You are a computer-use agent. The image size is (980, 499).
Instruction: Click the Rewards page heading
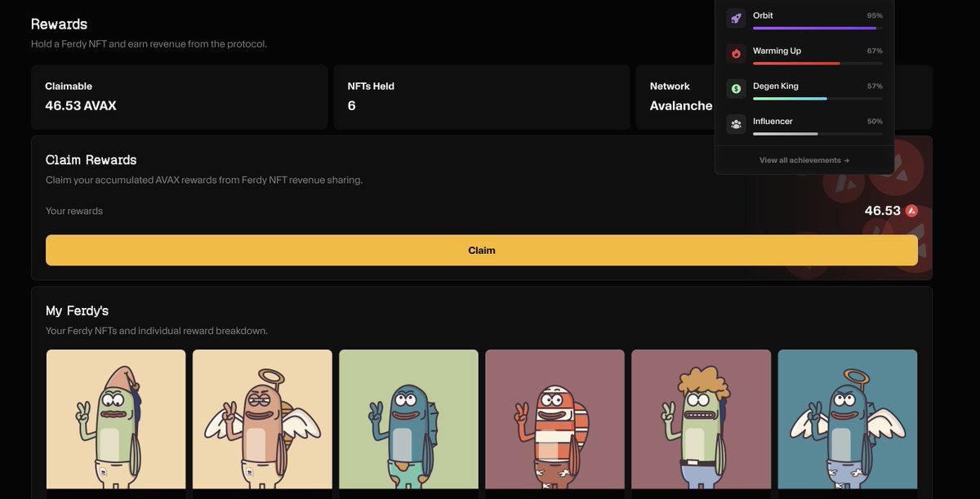(x=59, y=24)
